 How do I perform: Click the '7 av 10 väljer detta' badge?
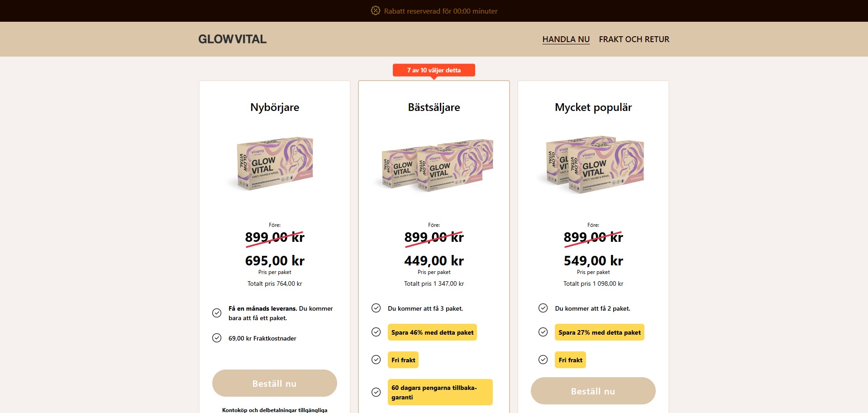pyautogui.click(x=434, y=70)
